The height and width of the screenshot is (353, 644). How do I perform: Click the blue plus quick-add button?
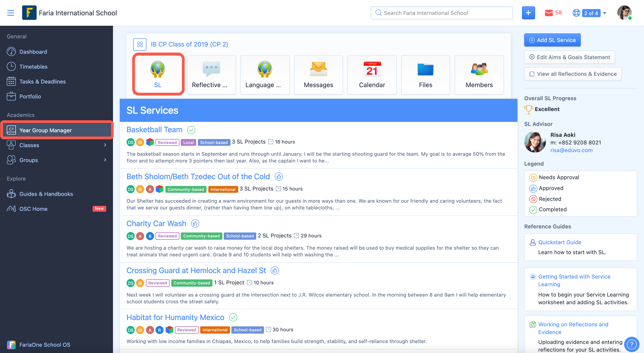528,13
